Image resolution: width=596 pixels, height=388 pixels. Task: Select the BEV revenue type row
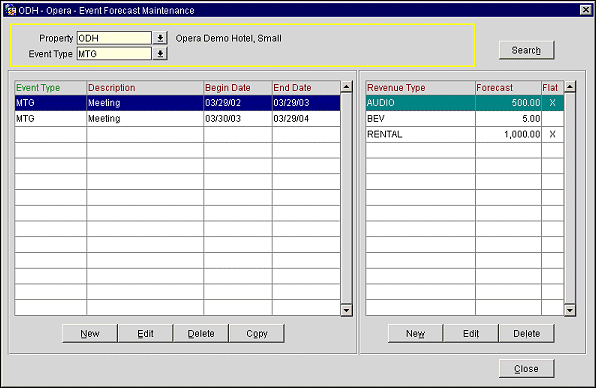pyautogui.click(x=464, y=119)
